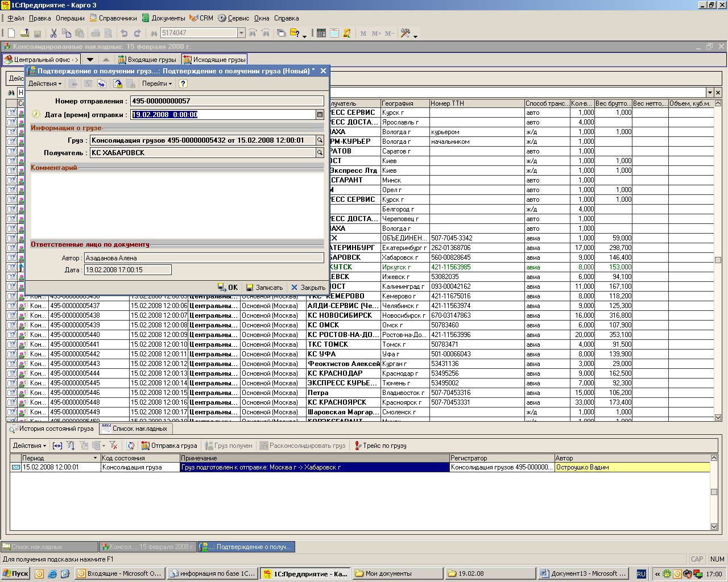Open dropdown at right end of list filter field

click(710, 93)
